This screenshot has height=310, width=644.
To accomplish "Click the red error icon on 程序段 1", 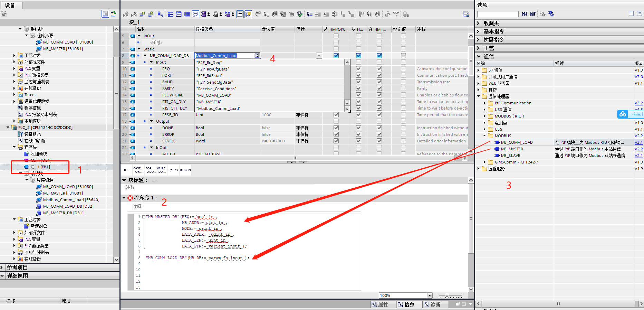I will pos(130,198).
